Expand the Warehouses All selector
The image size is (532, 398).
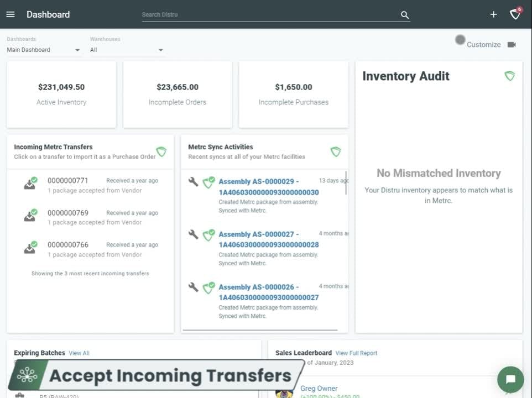tap(126, 49)
